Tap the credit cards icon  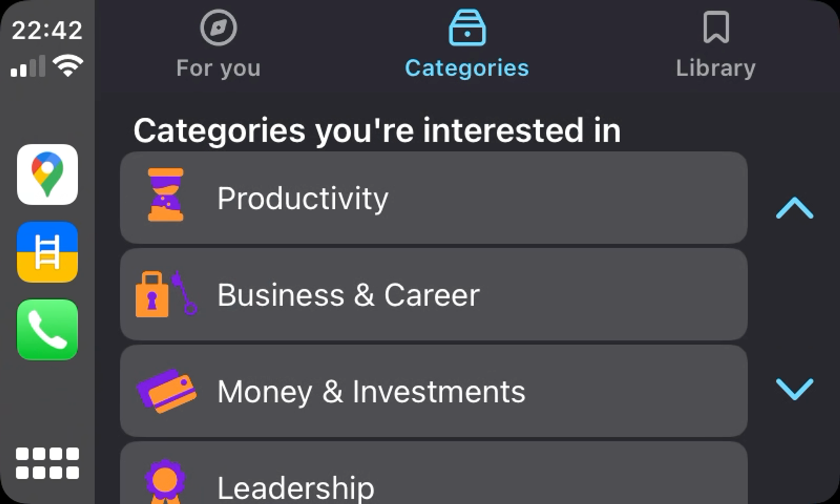167,391
